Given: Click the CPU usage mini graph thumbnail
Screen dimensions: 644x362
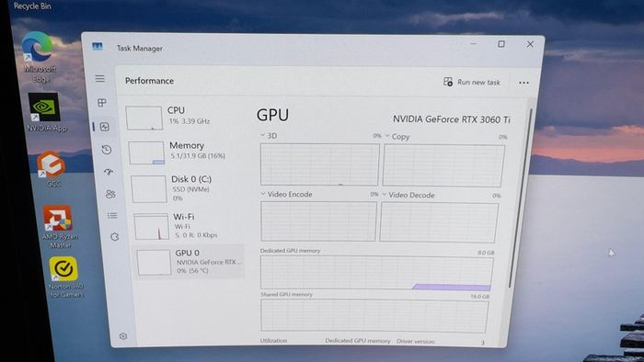Looking at the screenshot, I should (144, 119).
